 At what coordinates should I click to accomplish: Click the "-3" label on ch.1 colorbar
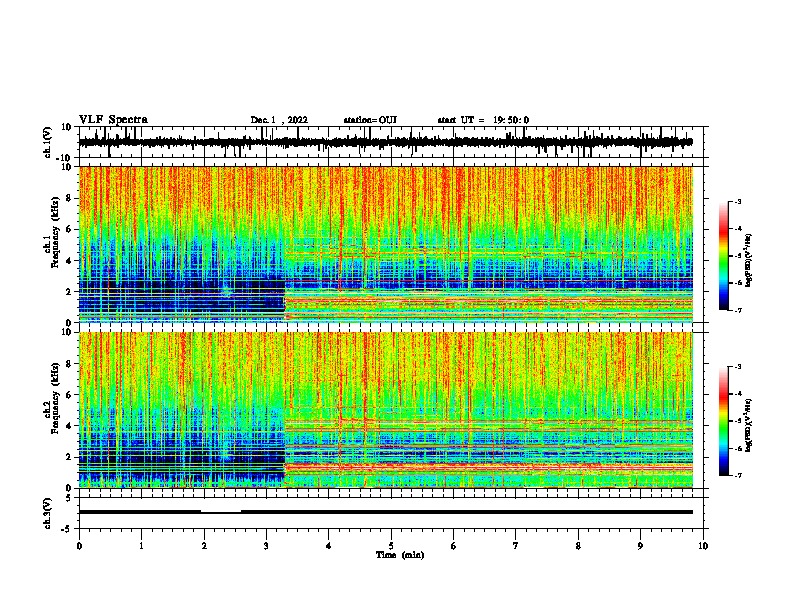tap(737, 201)
